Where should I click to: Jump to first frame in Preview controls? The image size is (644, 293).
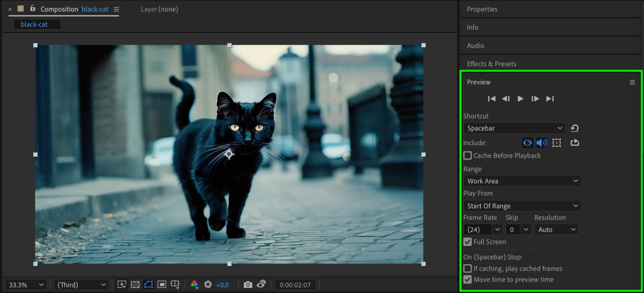[x=492, y=99]
